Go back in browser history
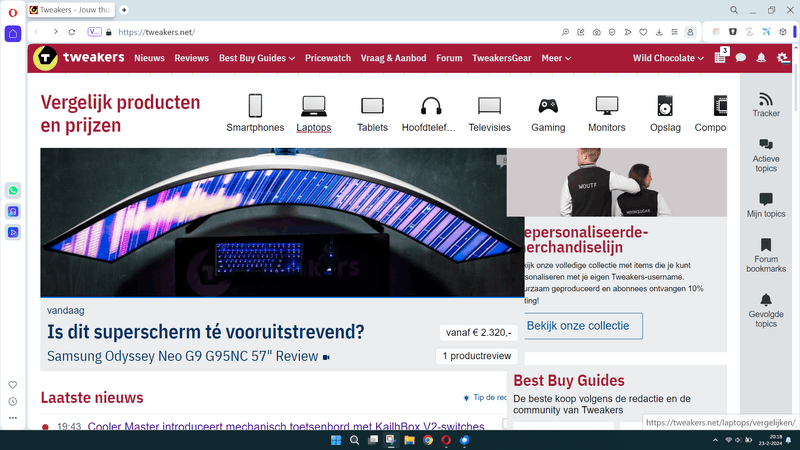Screen dimensions: 800x450 click(37, 32)
